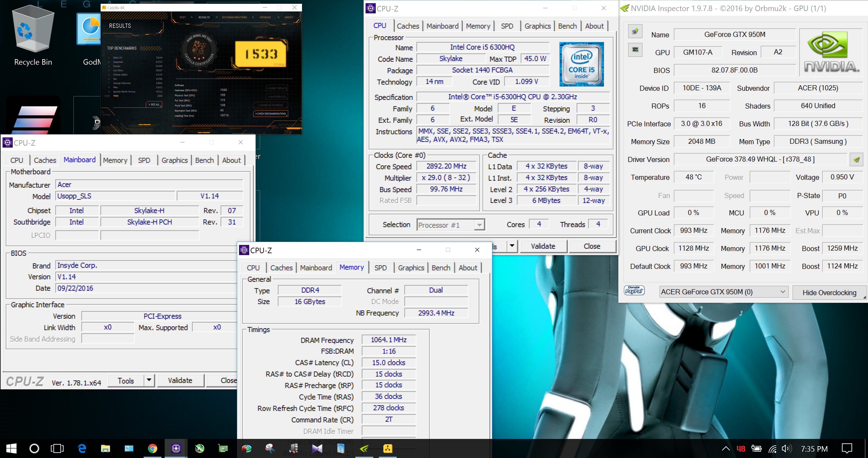This screenshot has width=868, height=458.
Task: Click the battery icon in system tray
Action: tap(756, 448)
